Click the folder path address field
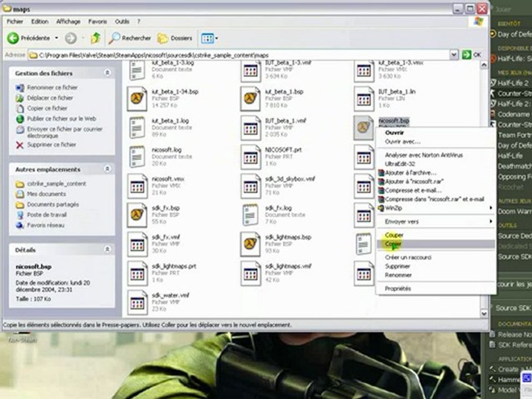Image resolution: width=532 pixels, height=399 pixels. point(239,55)
